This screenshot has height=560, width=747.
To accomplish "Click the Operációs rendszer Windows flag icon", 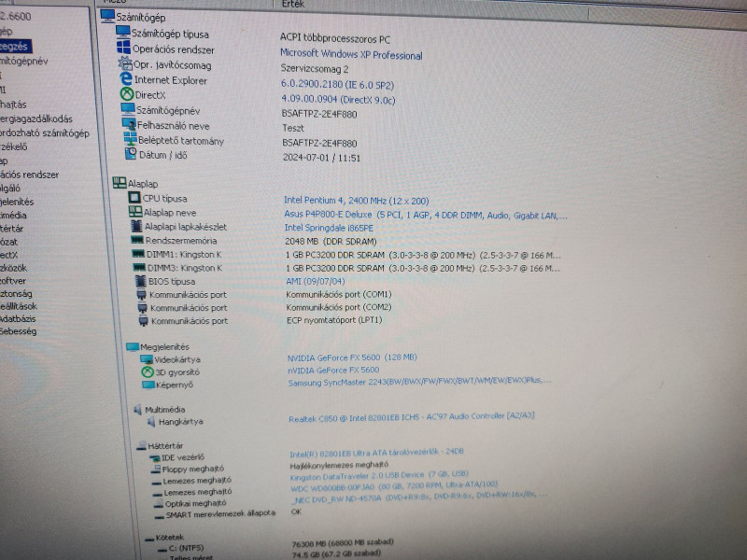I will [x=124, y=48].
